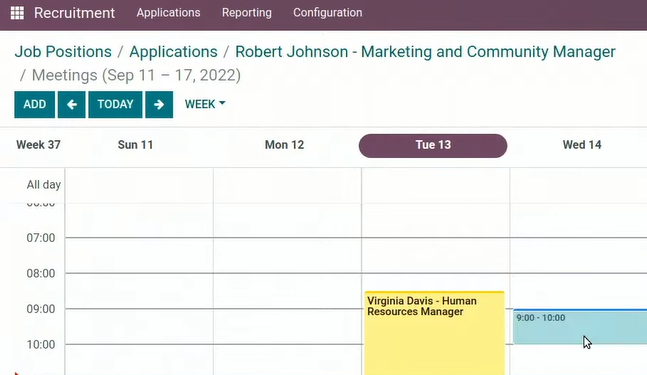The width and height of the screenshot is (647, 375).
Task: Click the Recruitment app title
Action: click(74, 13)
